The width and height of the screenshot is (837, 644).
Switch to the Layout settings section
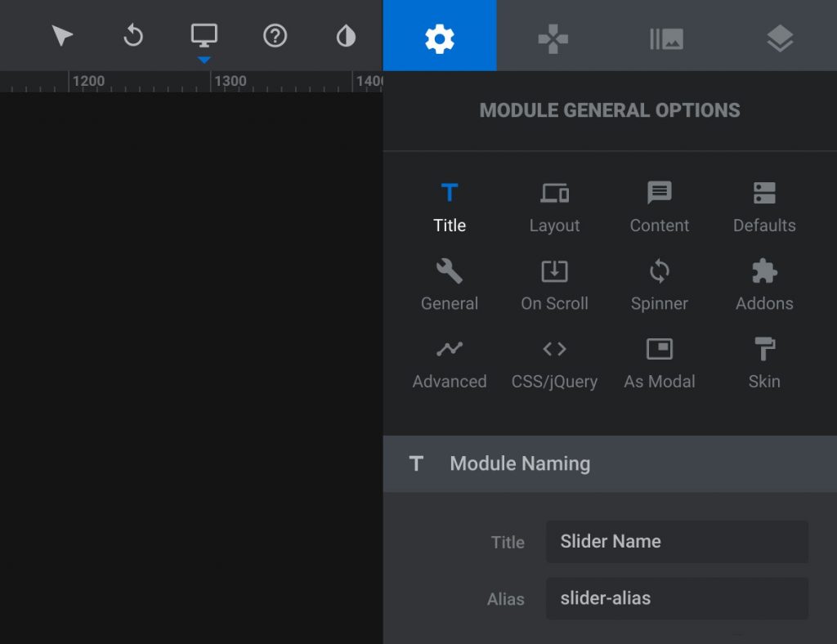[554, 206]
